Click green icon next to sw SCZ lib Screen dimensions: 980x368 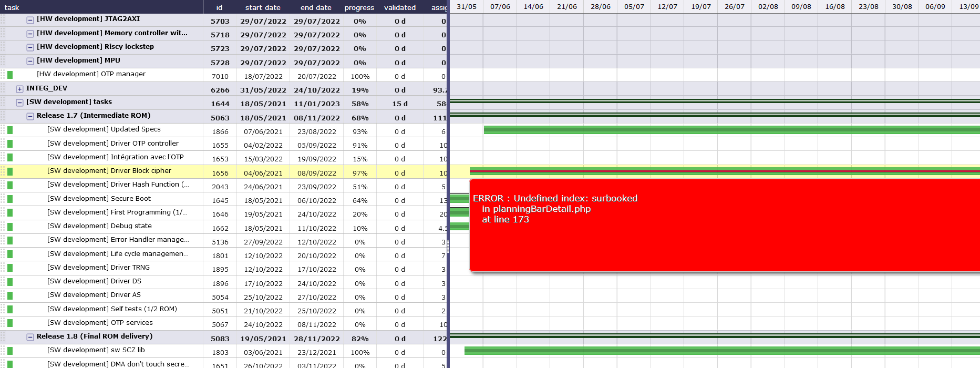[10, 351]
